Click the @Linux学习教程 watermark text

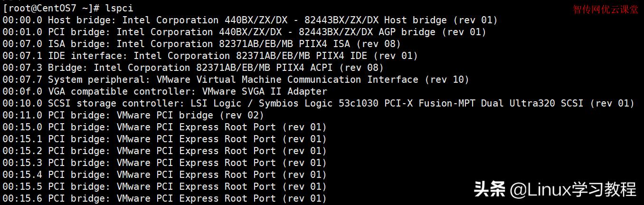pos(573,189)
